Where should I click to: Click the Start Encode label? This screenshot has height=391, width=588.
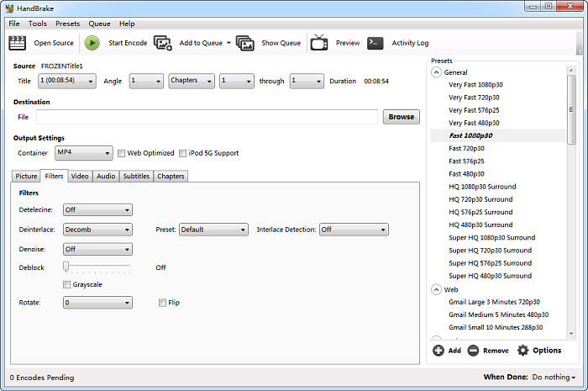(x=128, y=43)
